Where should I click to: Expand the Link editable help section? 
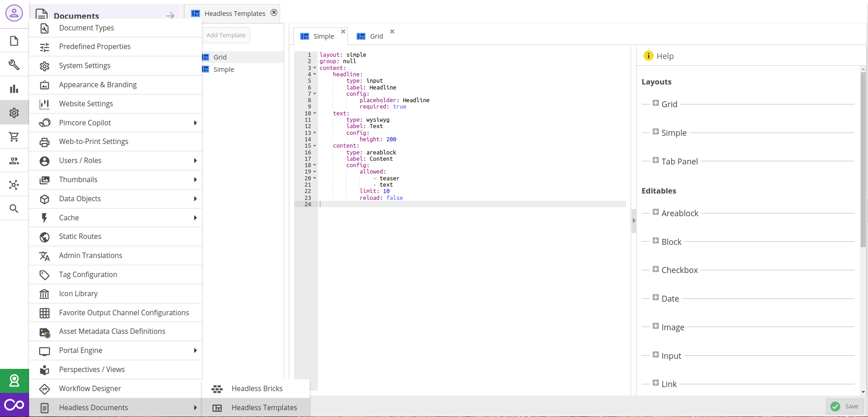pos(656,383)
